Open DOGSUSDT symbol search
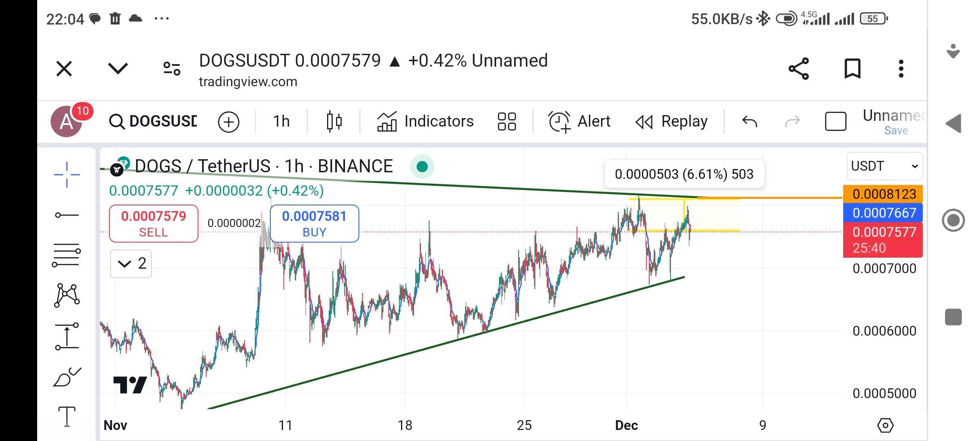Viewport: 980px width, 441px height. point(153,121)
